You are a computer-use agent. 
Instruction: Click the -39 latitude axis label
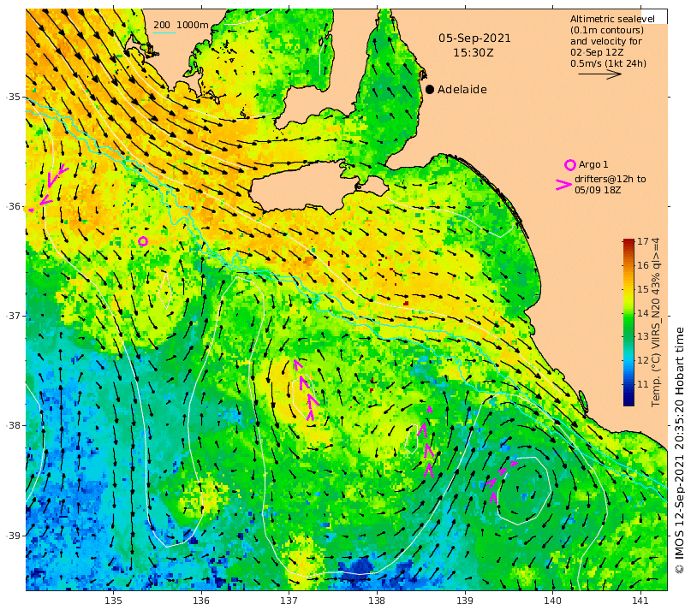tap(15, 536)
